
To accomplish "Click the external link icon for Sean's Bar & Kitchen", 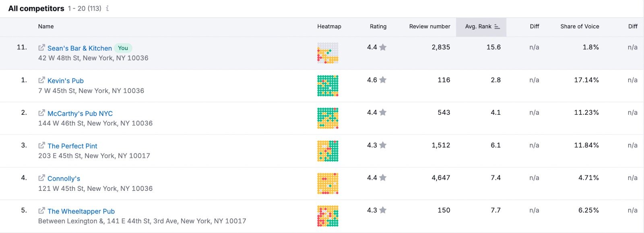I will tap(41, 47).
